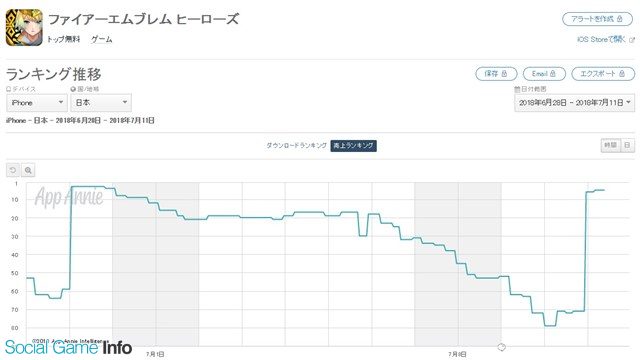Switch chart granularity to 時間 (hourly)
Screen dimensions: 640x360
click(x=611, y=145)
